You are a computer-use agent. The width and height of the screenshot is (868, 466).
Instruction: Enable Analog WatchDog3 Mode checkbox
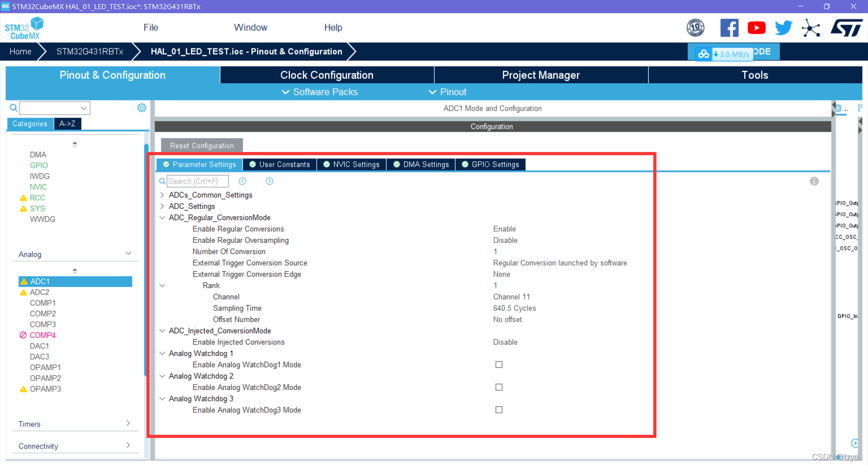tap(499, 410)
